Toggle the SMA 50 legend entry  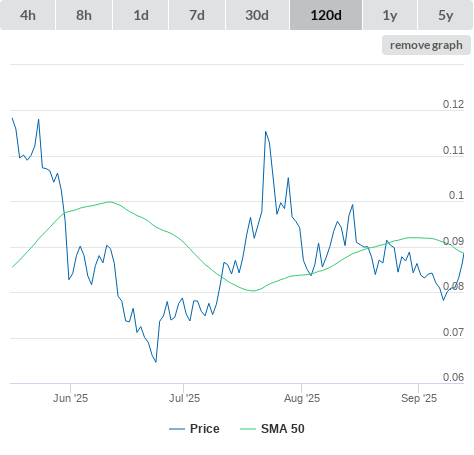pos(283,429)
